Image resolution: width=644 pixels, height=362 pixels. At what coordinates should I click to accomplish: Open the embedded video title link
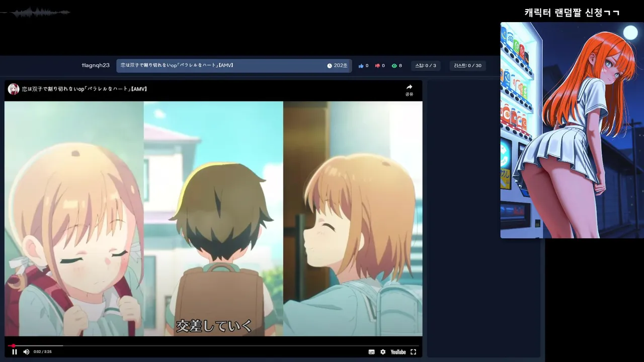[85, 89]
